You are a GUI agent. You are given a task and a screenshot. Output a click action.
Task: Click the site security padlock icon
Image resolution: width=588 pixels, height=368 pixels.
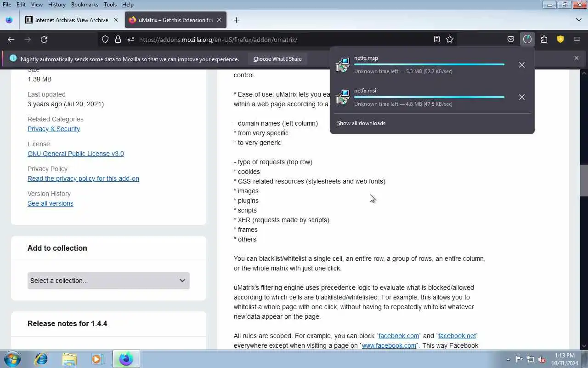(x=118, y=40)
